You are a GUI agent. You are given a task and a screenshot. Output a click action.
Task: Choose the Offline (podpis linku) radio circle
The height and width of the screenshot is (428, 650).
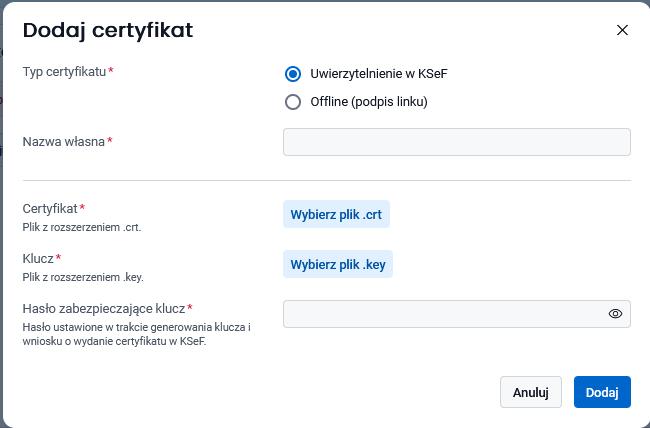(x=293, y=101)
